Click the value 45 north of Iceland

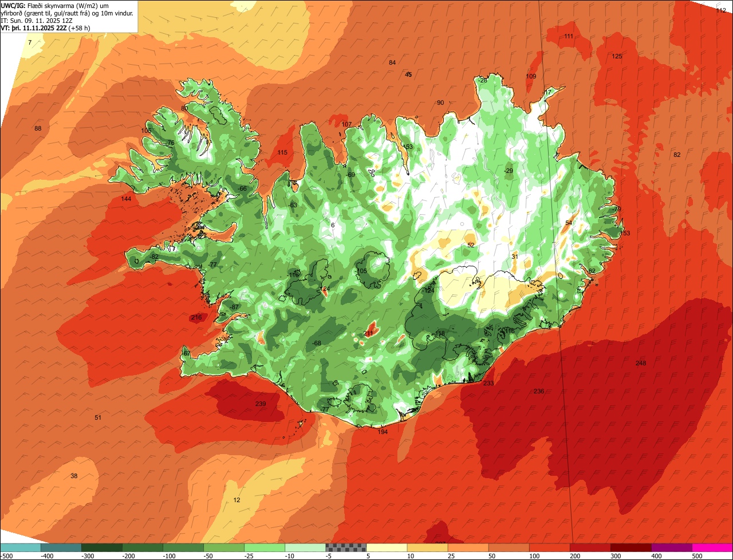coord(408,74)
